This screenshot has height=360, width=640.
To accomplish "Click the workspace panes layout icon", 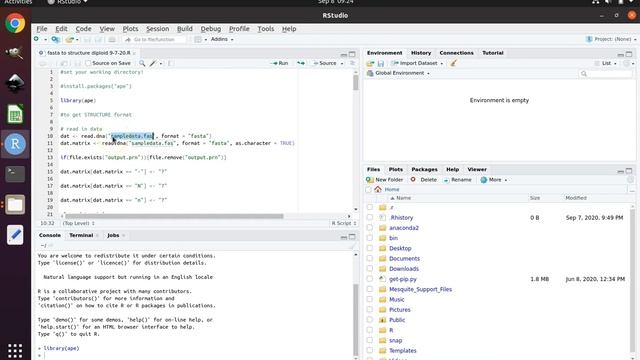I will [x=198, y=39].
